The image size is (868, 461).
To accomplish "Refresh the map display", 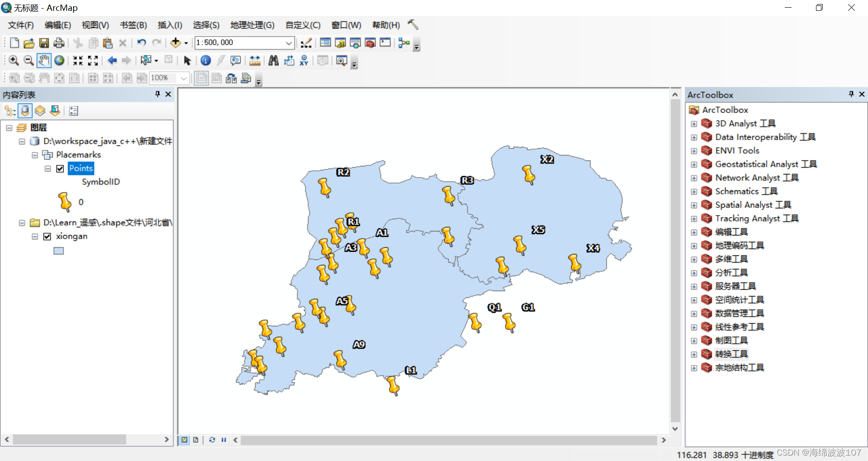I will (212, 440).
